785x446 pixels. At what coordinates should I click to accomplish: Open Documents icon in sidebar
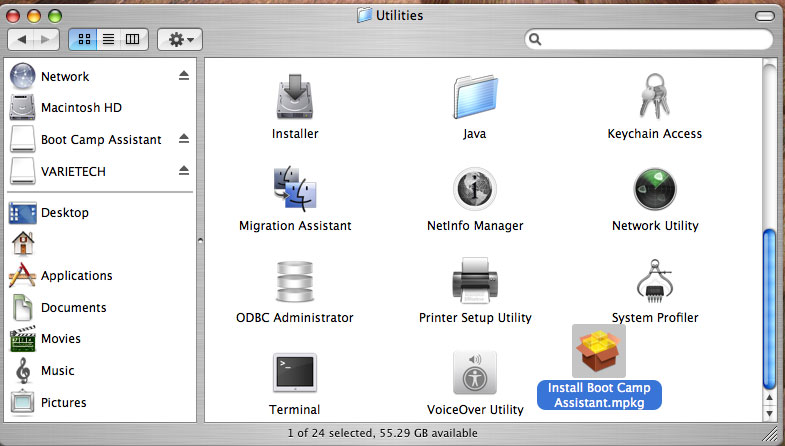(x=23, y=307)
